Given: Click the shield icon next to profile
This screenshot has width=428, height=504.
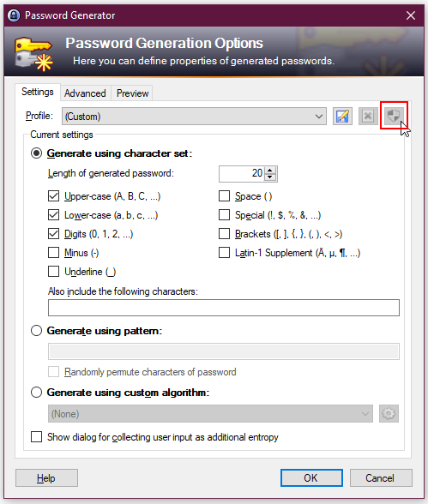Looking at the screenshot, I should (394, 116).
